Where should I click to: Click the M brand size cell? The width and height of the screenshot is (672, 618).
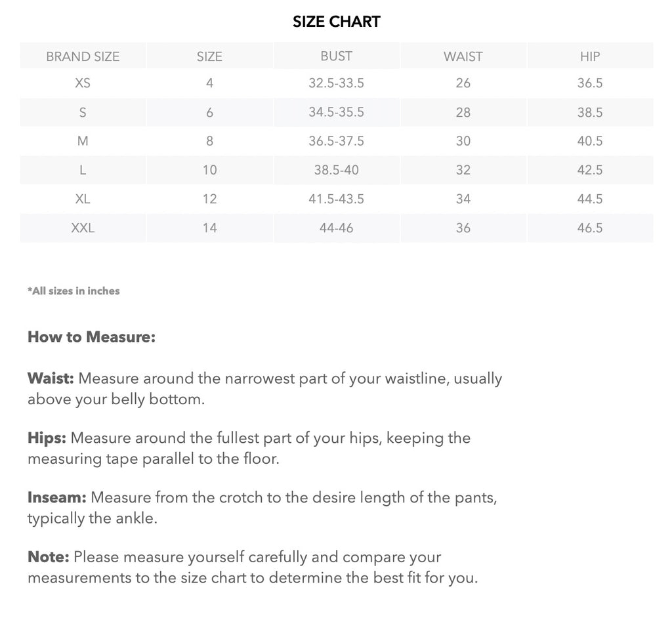[x=83, y=141]
